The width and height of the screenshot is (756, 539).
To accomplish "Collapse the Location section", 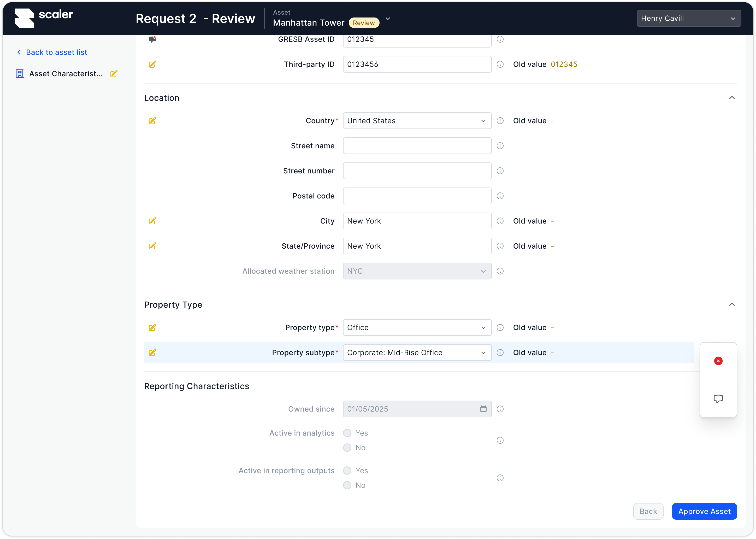I will tap(731, 98).
